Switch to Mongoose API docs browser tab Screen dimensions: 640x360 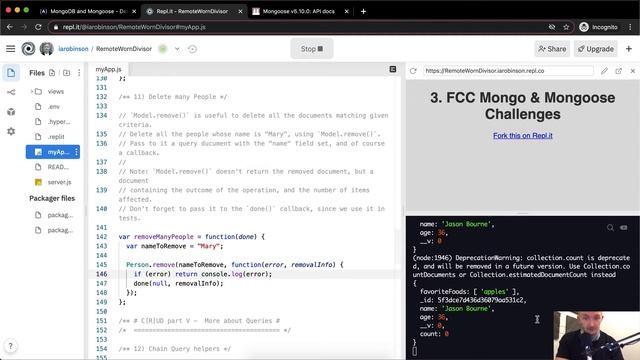pyautogui.click(x=299, y=11)
